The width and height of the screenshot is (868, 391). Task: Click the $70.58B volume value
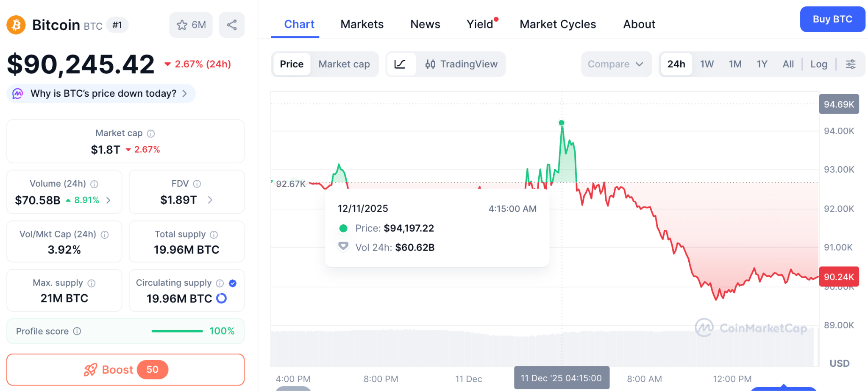(x=38, y=200)
